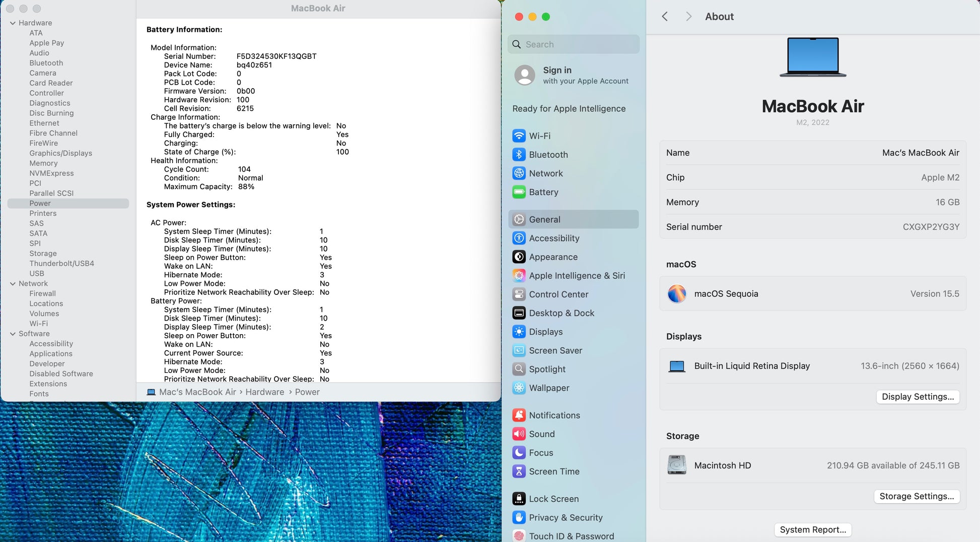Select Thunderbolt/USB4 in the sidebar
Screen dimensions: 980x542
(61, 263)
